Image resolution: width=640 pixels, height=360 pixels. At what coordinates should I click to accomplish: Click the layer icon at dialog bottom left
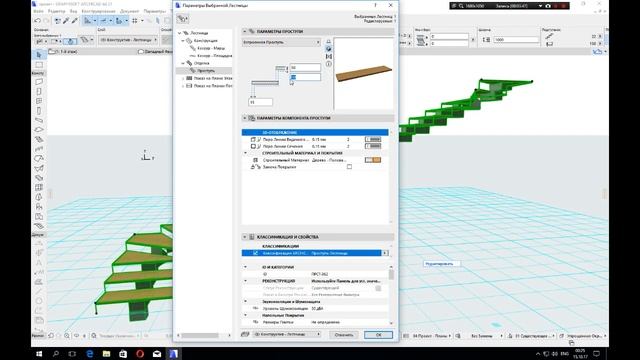pos(245,334)
